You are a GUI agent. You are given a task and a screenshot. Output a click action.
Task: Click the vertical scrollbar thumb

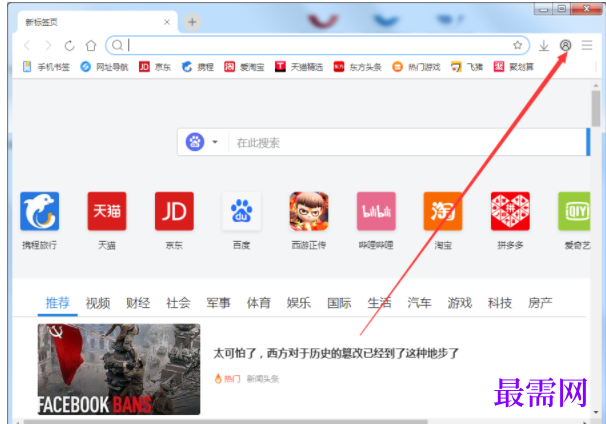pyautogui.click(x=596, y=109)
